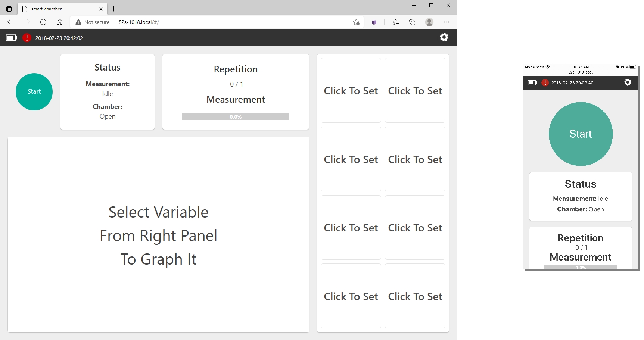This screenshot has width=644, height=340.
Task: Click the large Start button in mobile view
Action: (581, 134)
